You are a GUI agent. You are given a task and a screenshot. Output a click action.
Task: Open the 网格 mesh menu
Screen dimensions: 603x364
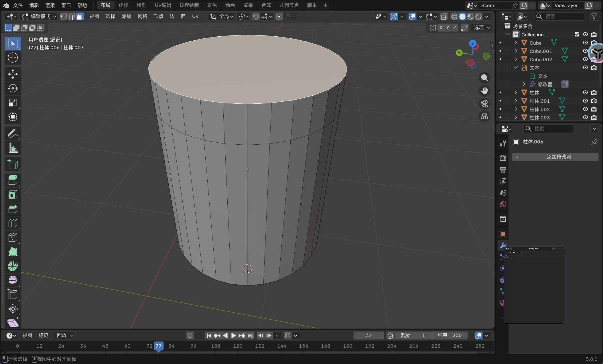point(142,17)
